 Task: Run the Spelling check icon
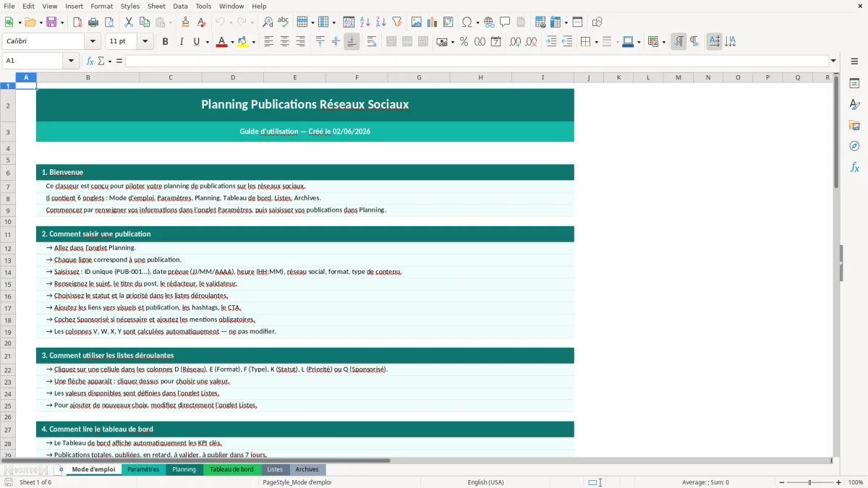pos(283,22)
